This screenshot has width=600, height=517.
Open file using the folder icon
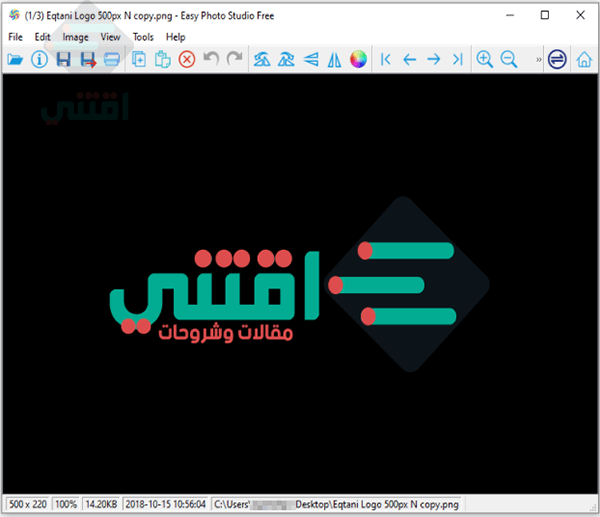15,59
